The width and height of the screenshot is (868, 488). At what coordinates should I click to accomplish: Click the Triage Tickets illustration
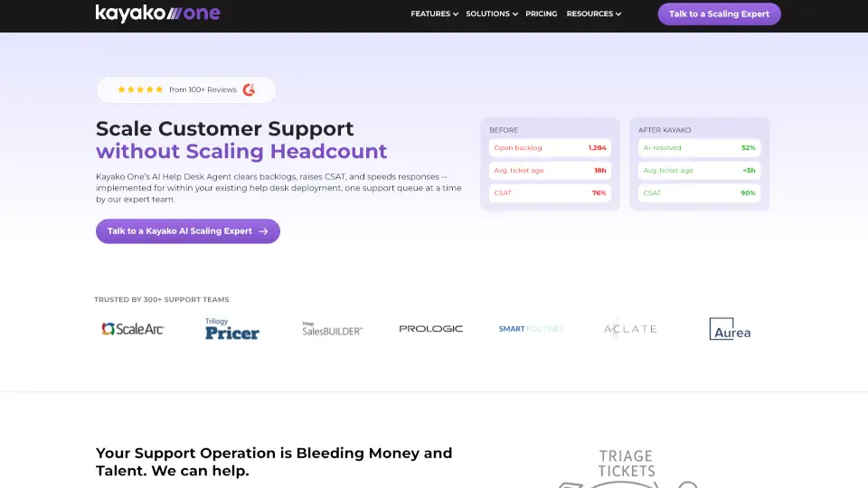(627, 468)
